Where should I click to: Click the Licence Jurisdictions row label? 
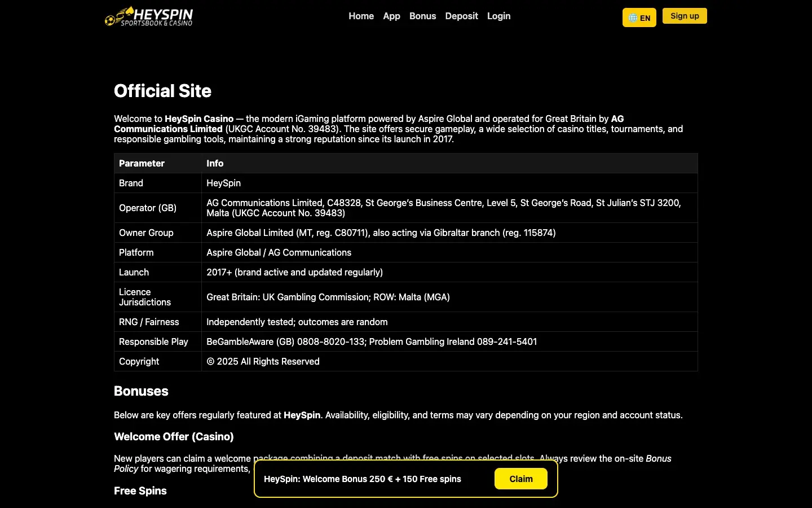[158, 297]
